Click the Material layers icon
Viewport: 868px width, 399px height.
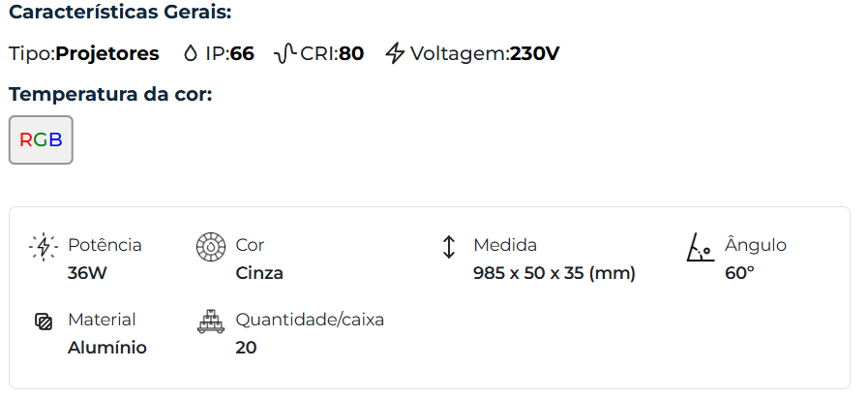pyautogui.click(x=44, y=322)
